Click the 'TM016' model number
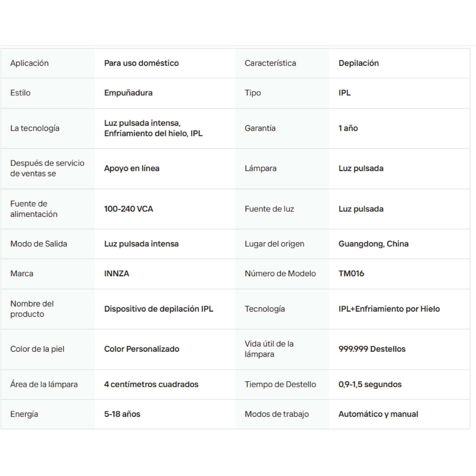Viewport: 476px width, 476px height. [351, 274]
